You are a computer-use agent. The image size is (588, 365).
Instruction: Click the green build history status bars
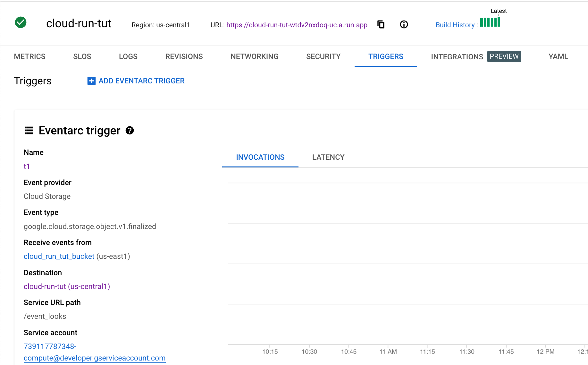(x=490, y=22)
